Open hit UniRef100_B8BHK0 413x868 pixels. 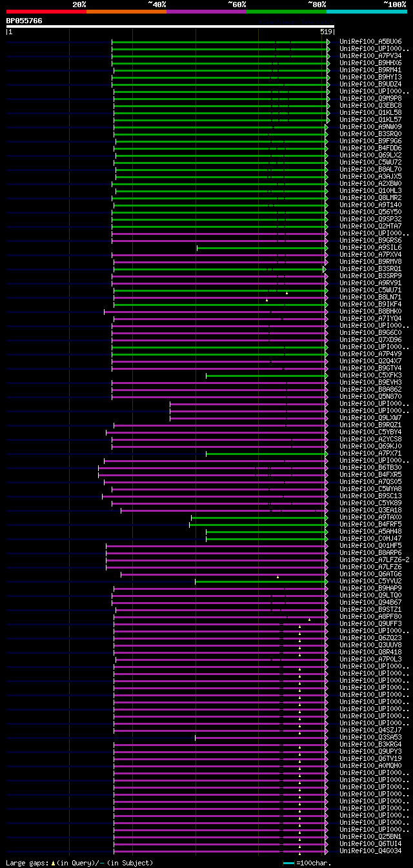pos(370,311)
